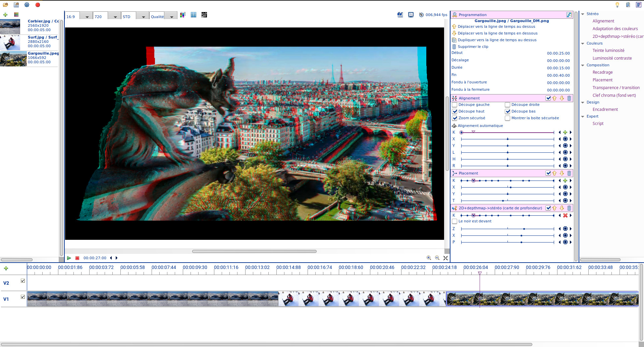Select the Surf.jpg media thumbnail
Viewport: 644px width, 347px height.
click(x=10, y=43)
